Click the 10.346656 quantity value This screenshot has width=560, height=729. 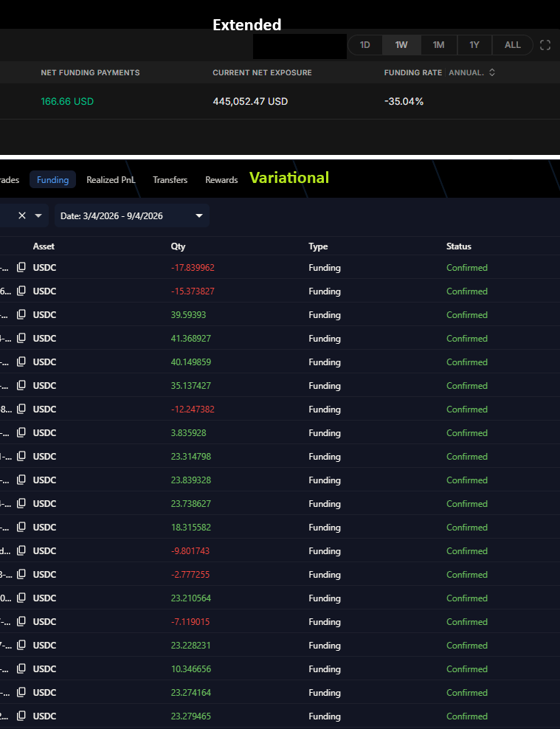click(190, 669)
